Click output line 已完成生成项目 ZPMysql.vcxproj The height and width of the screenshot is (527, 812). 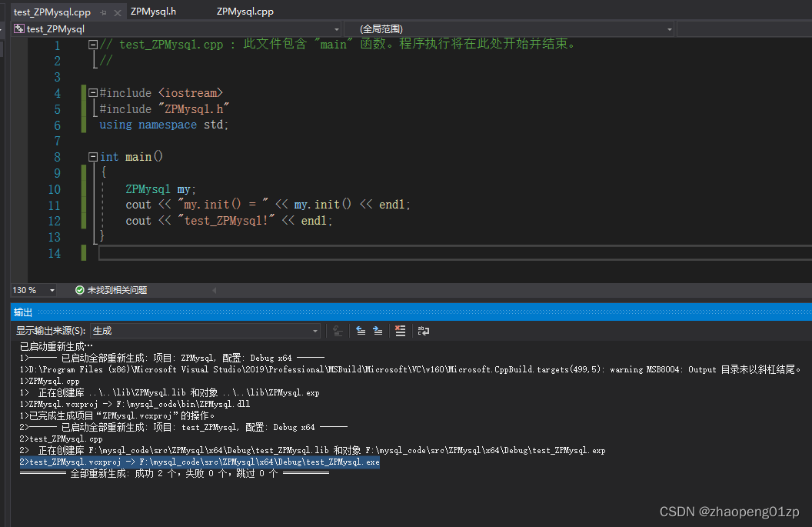[x=117, y=415]
